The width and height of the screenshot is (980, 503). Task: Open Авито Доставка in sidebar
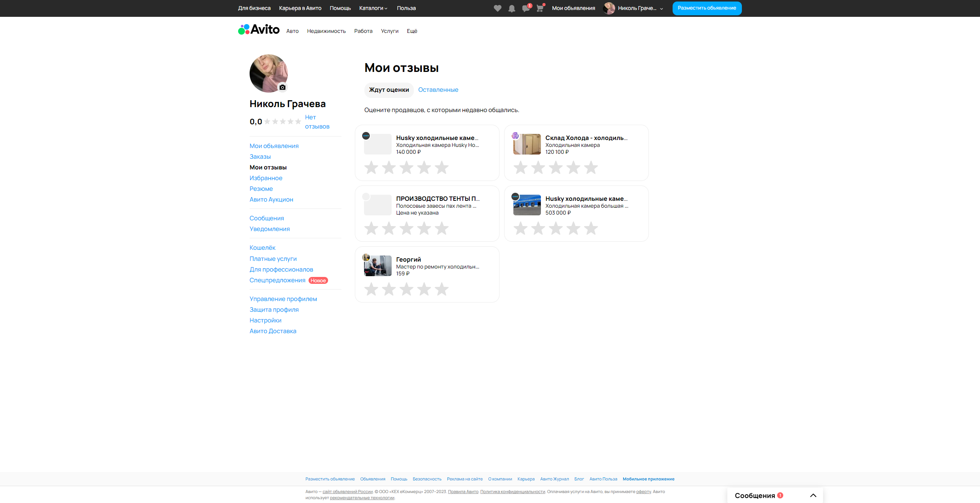pos(273,331)
